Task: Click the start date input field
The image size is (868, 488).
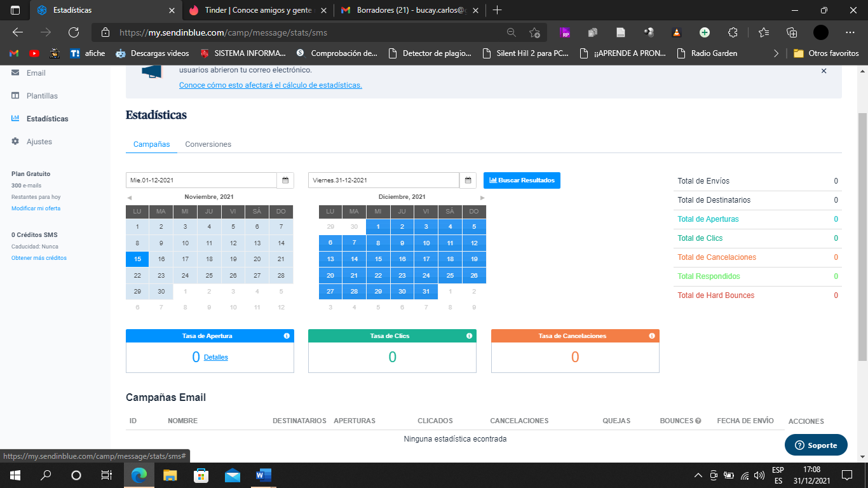Action: pyautogui.click(x=201, y=180)
